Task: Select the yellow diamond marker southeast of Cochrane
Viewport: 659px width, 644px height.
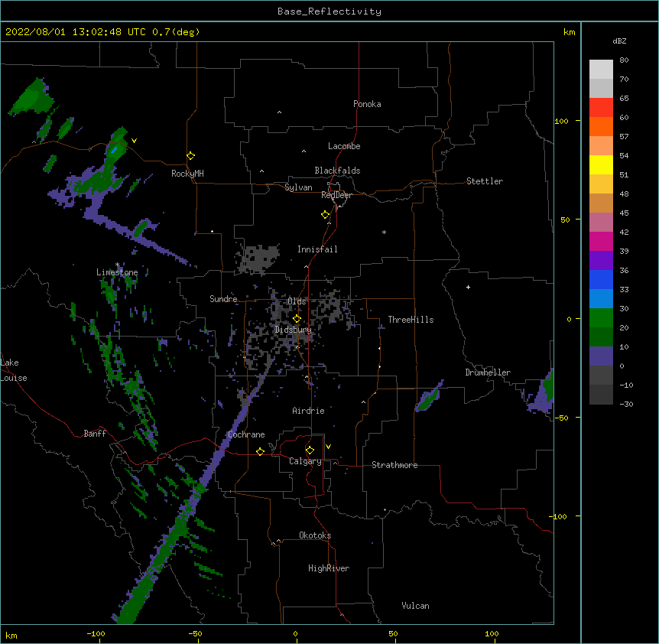Action: pos(260,451)
